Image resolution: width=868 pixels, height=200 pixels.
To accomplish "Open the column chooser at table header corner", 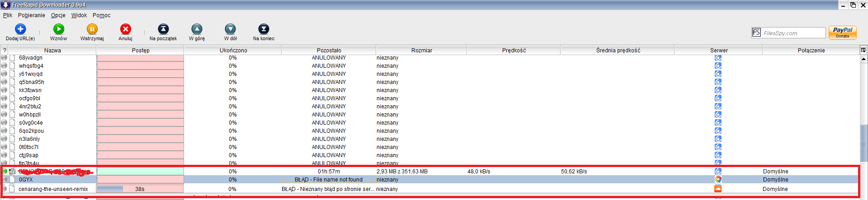I will click(863, 50).
